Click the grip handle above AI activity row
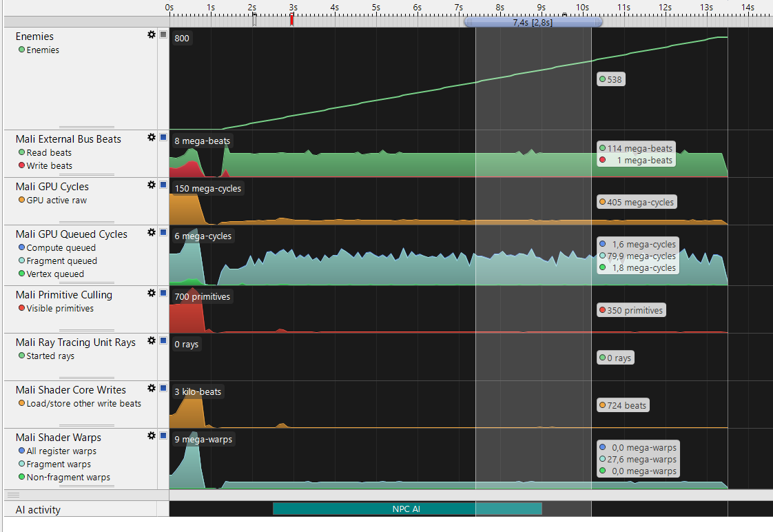 (14, 495)
